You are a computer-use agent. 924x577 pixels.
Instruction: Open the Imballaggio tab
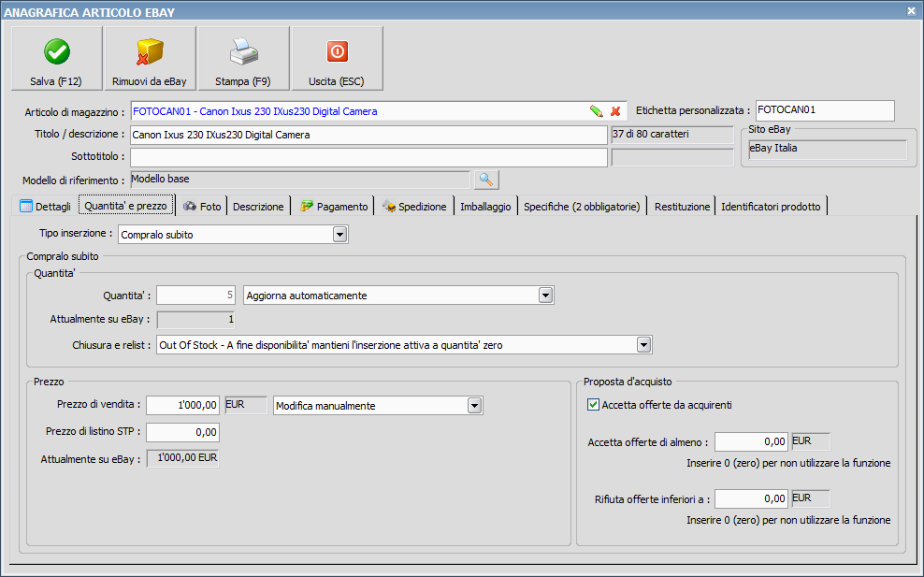point(485,207)
